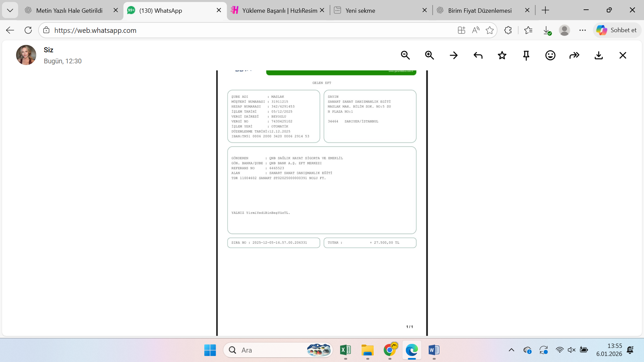Forward this image to another chat
This screenshot has height=362, width=644.
tap(575, 55)
